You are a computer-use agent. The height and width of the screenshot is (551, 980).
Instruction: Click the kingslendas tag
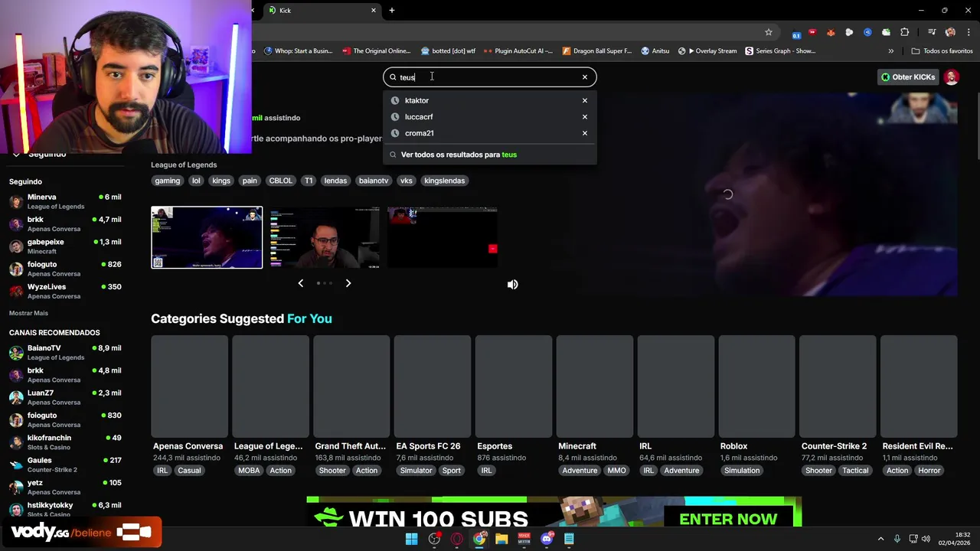pyautogui.click(x=445, y=181)
